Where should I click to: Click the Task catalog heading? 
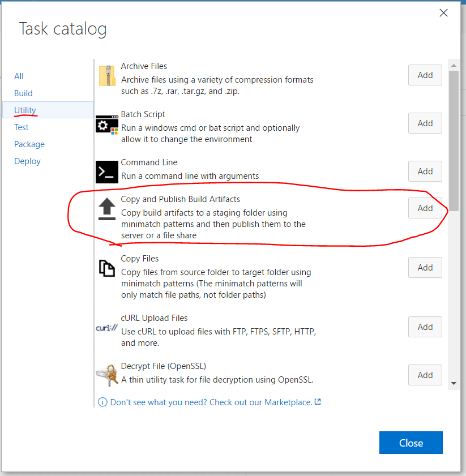point(63,29)
